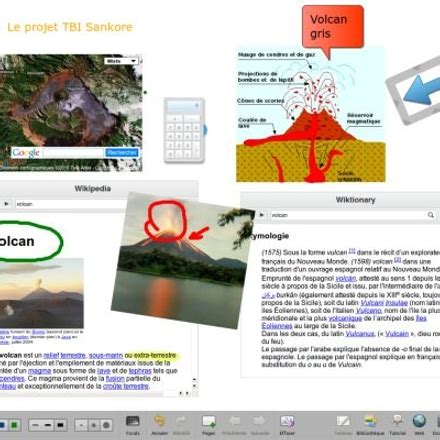Viewport: 440px width, 440px height.
Task: Click the greyed Rétablir redo icon
Action: [181, 421]
